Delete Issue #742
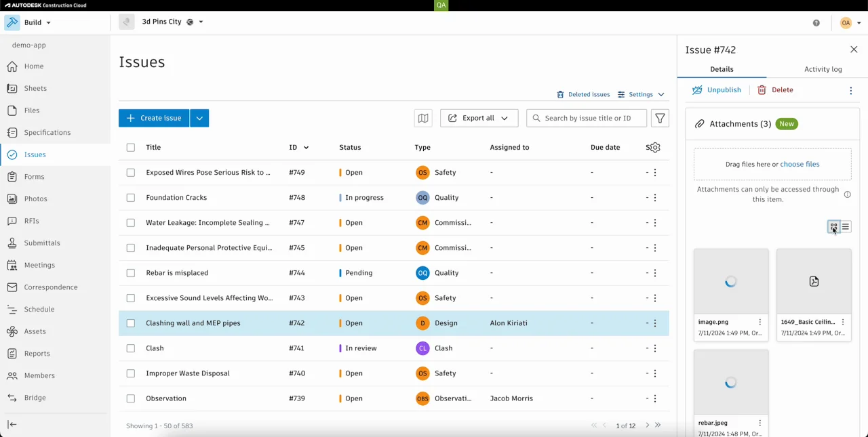 click(x=775, y=90)
